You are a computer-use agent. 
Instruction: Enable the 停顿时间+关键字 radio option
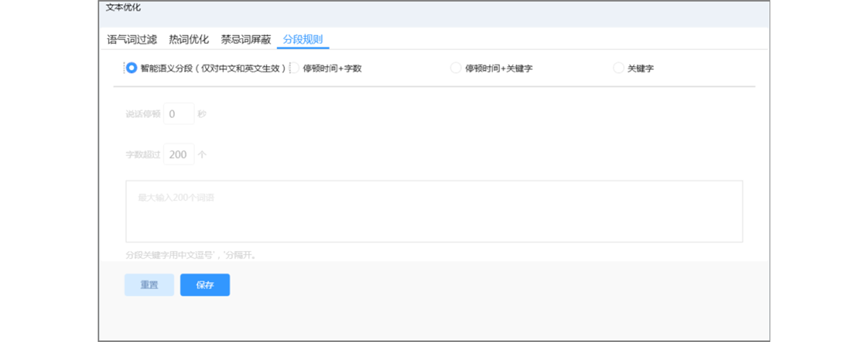[455, 68]
